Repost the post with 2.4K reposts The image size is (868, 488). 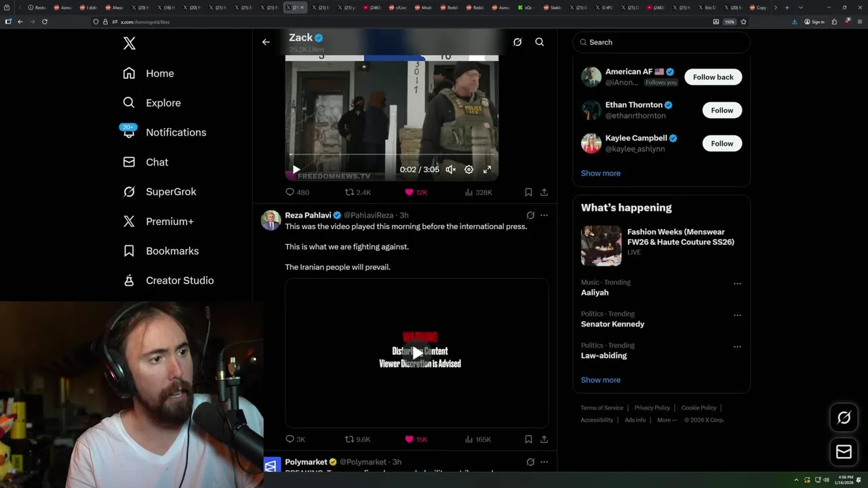[x=358, y=192]
